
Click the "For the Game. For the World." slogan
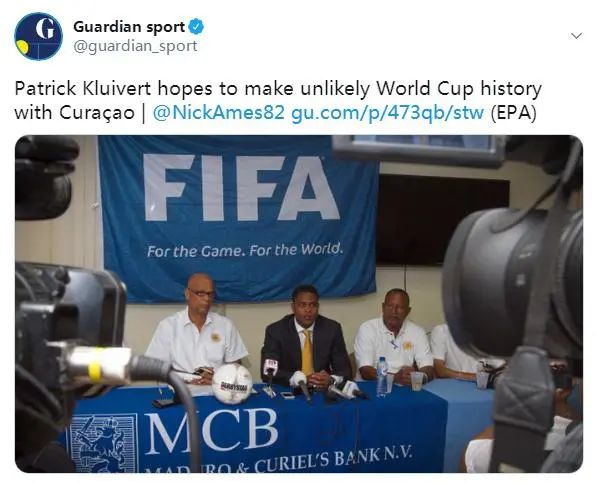coord(245,250)
